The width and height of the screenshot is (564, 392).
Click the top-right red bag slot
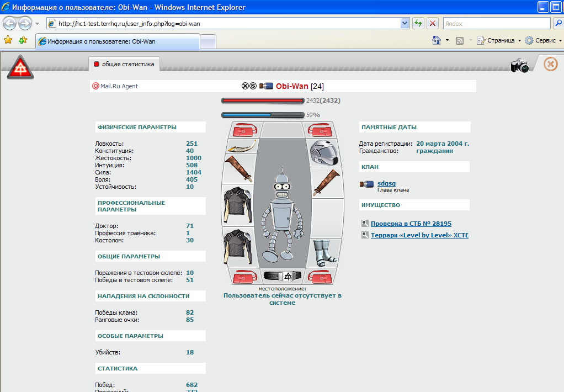point(320,130)
